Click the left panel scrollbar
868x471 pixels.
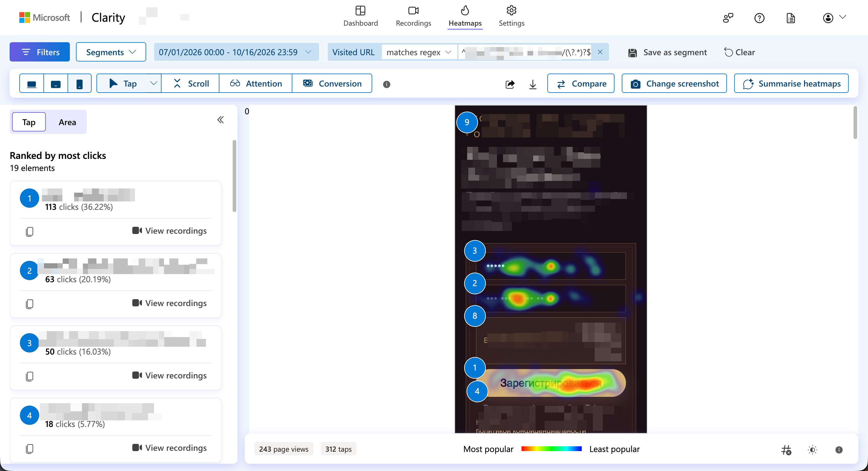[234, 176]
